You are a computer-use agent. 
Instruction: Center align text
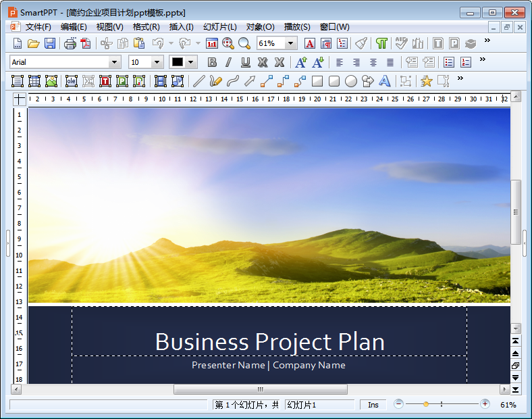(x=373, y=62)
